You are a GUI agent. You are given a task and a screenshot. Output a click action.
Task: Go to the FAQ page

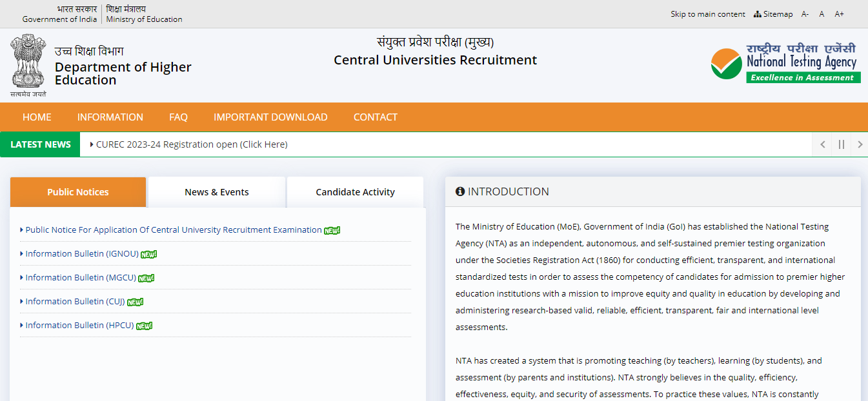[x=178, y=117]
